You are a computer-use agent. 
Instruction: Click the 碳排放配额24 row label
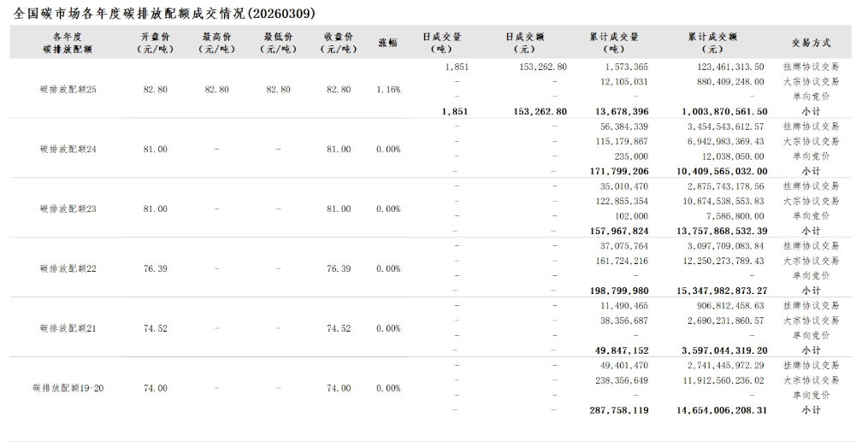(x=68, y=150)
